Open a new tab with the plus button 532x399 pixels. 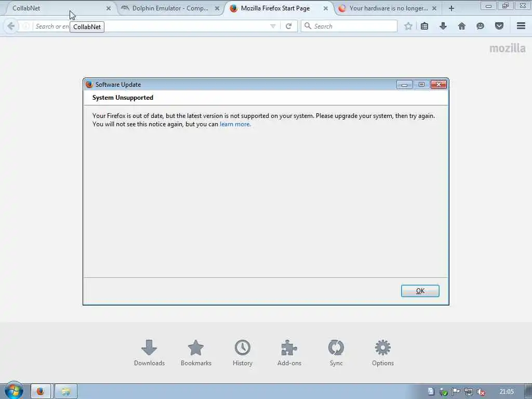tap(451, 8)
